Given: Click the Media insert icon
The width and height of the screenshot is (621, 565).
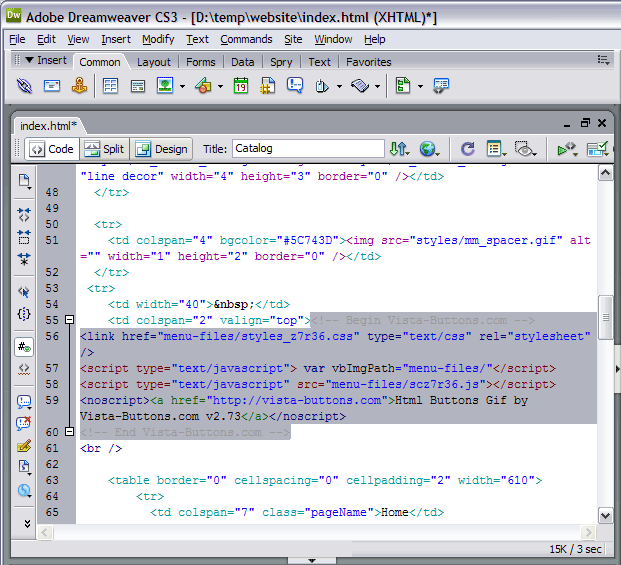Looking at the screenshot, I should pyautogui.click(x=203, y=86).
